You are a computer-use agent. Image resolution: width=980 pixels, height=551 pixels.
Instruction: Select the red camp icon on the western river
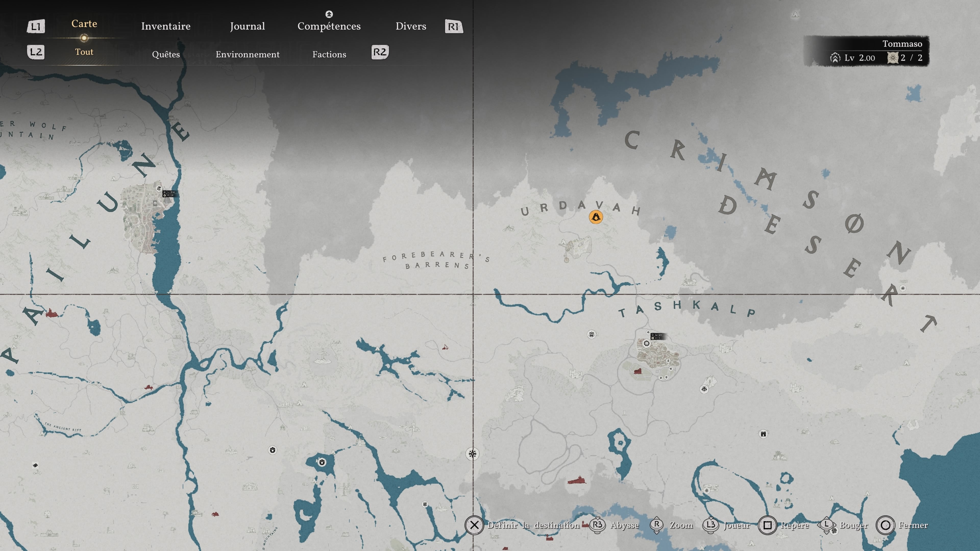[x=148, y=387]
